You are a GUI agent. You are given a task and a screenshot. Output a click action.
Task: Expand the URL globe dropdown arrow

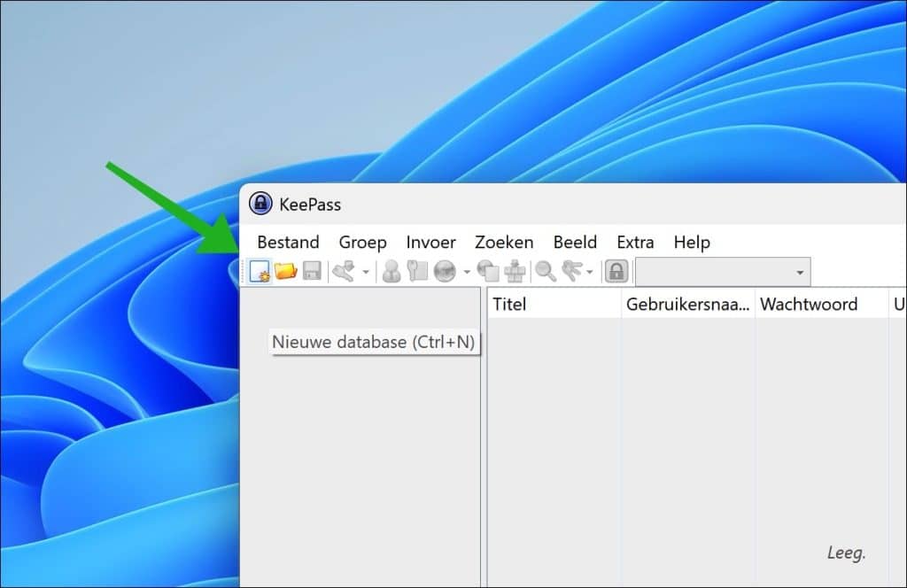466,271
